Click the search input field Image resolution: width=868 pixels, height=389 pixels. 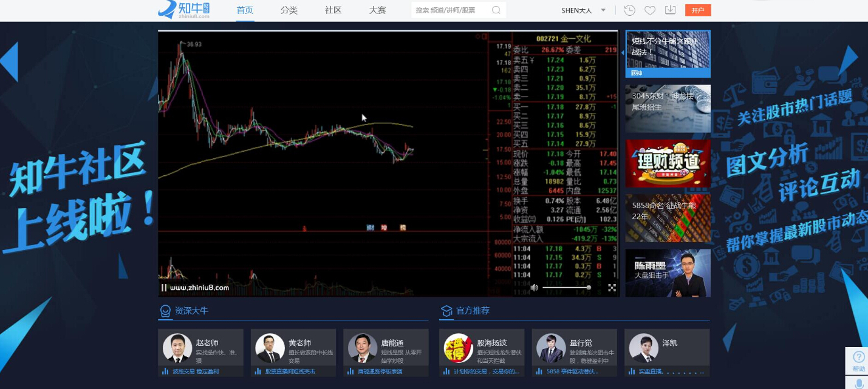pyautogui.click(x=449, y=10)
